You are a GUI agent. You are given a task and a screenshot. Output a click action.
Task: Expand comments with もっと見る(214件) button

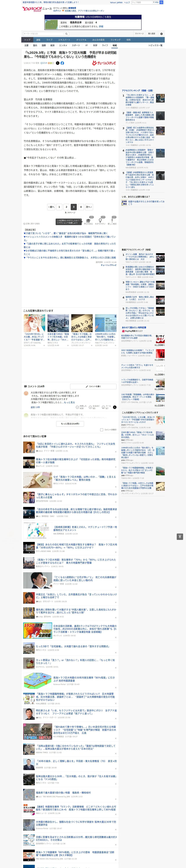pos(70,424)
